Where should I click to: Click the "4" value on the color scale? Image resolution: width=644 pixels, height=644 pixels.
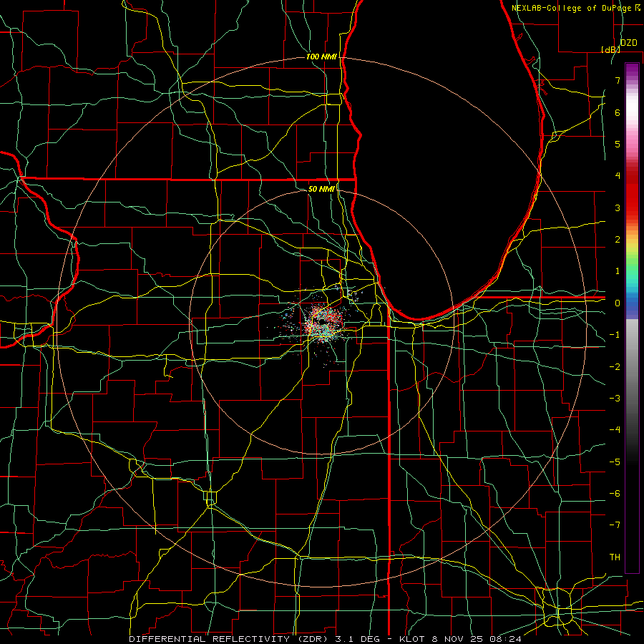click(618, 176)
